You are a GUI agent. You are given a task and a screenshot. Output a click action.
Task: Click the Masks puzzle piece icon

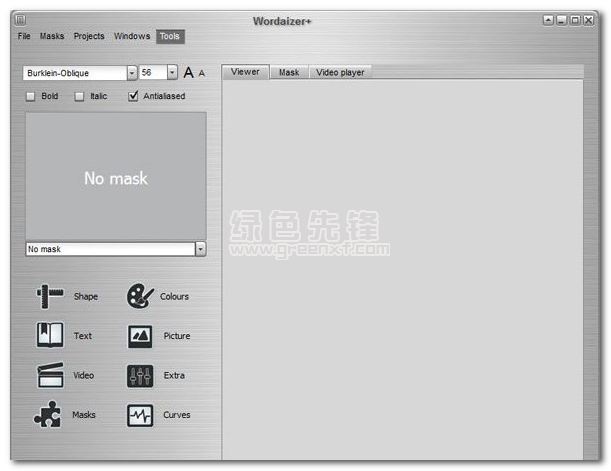click(x=48, y=414)
